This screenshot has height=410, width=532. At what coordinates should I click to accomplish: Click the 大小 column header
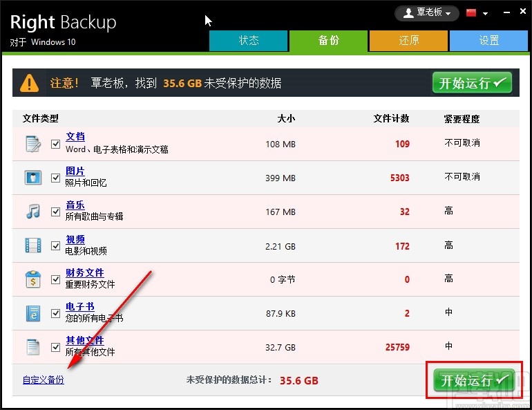point(286,118)
